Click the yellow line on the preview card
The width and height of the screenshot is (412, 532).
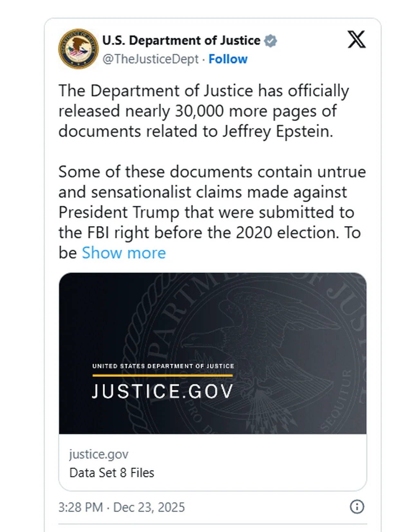point(163,375)
